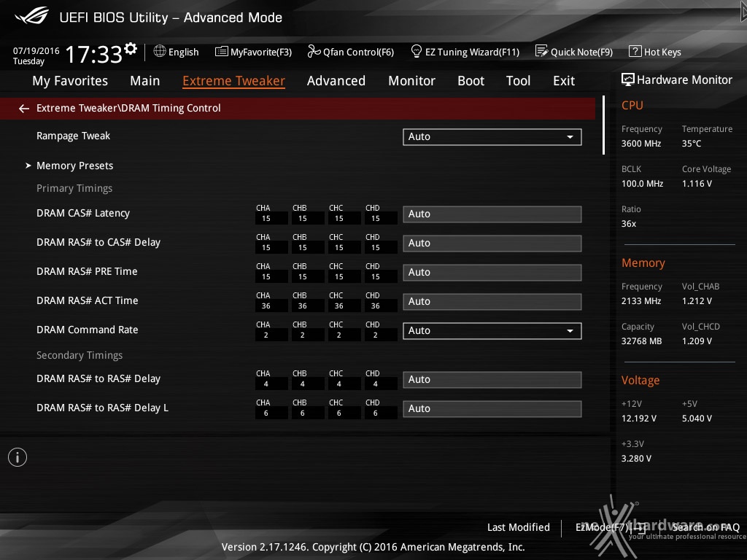Click the Ratio value 36x
The height and width of the screenshot is (560, 747).
(x=629, y=223)
